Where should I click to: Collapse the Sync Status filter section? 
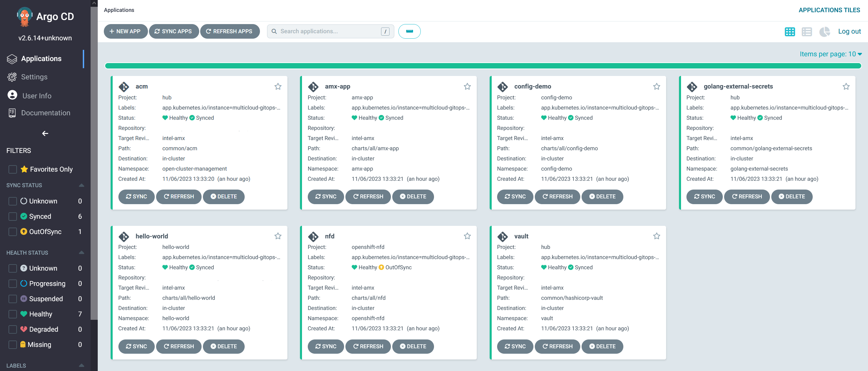[x=81, y=185]
